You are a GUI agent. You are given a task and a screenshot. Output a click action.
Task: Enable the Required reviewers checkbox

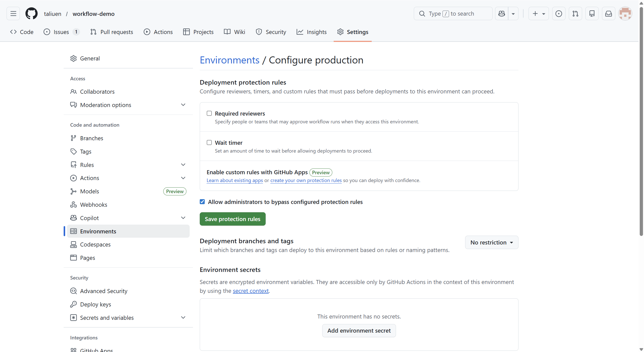pyautogui.click(x=209, y=113)
